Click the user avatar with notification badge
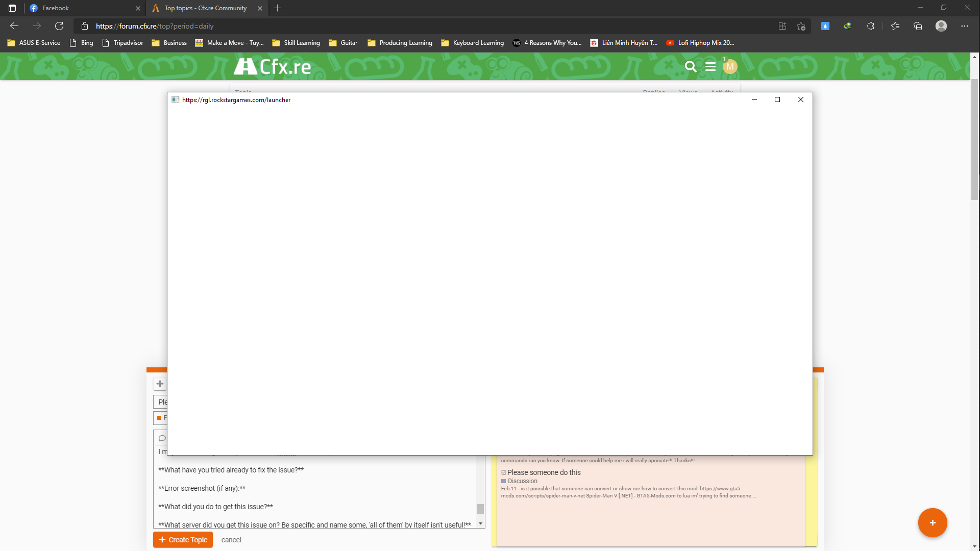The width and height of the screenshot is (980, 551). pyautogui.click(x=730, y=67)
